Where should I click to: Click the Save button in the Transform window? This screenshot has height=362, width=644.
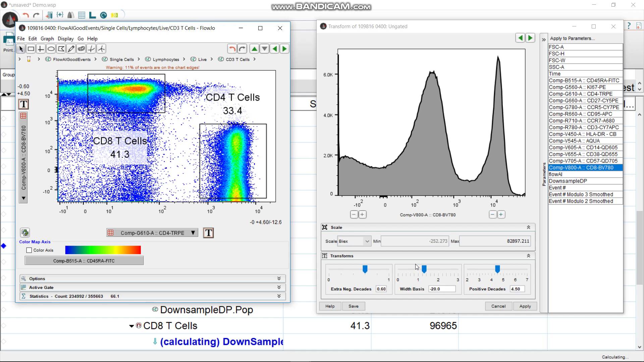point(354,306)
